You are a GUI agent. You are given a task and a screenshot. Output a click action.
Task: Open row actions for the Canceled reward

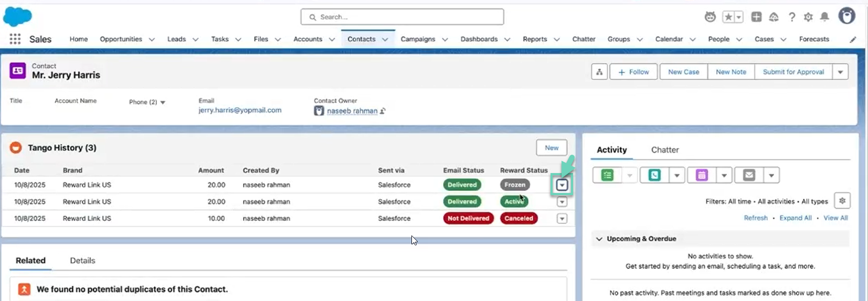click(562, 219)
